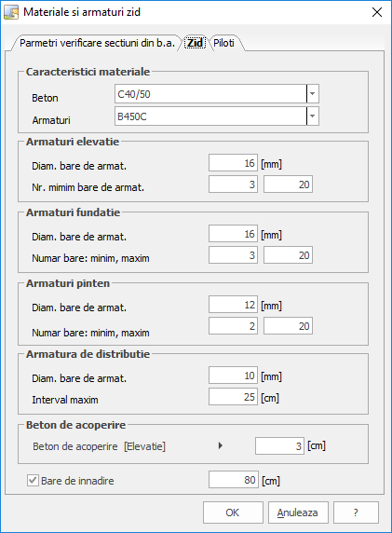Click the OK button
The image size is (392, 533).
[233, 512]
